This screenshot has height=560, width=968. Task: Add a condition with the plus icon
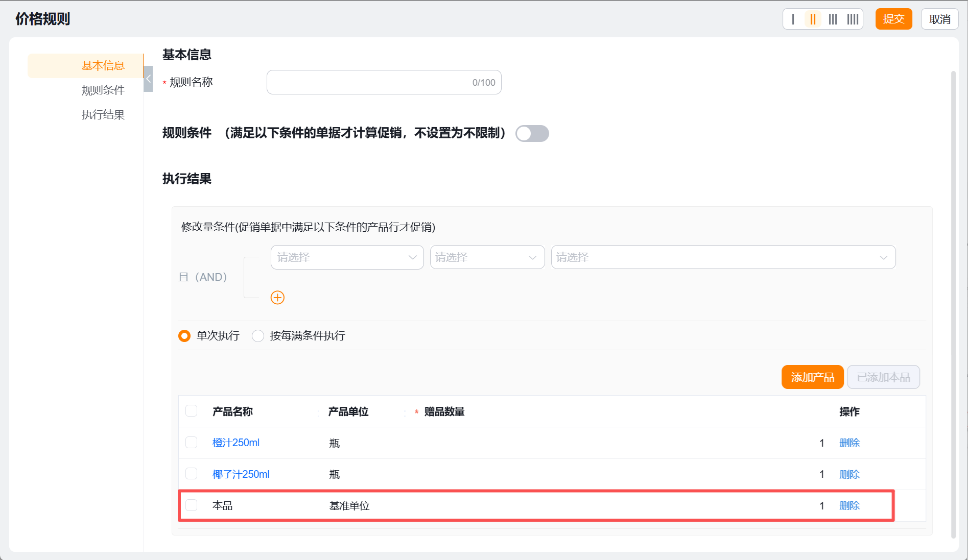click(x=277, y=298)
